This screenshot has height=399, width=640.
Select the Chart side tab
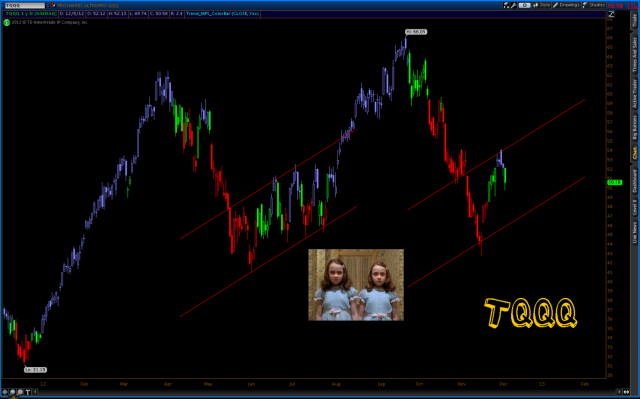(634, 153)
